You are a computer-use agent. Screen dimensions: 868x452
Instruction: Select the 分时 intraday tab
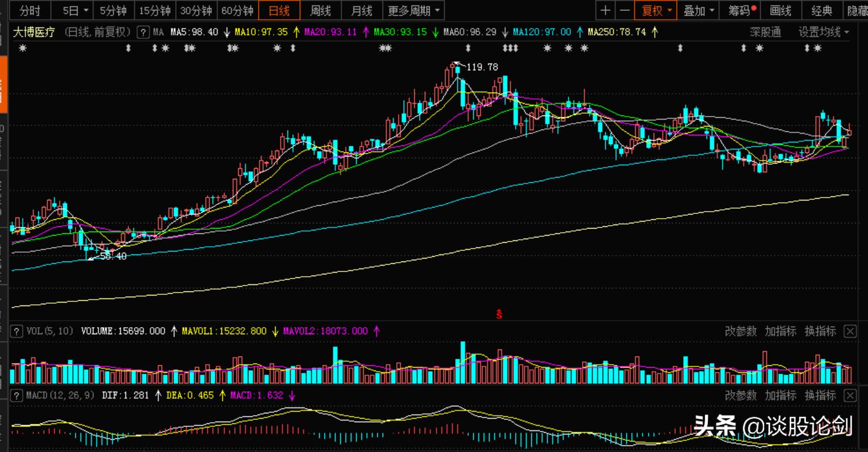pyautogui.click(x=30, y=11)
